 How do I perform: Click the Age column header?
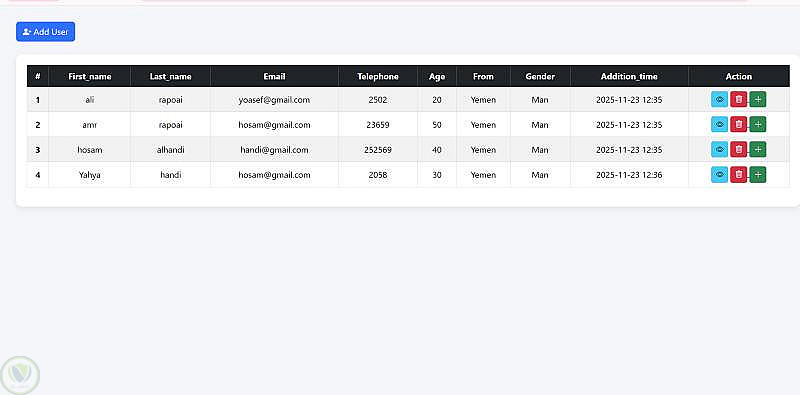[x=437, y=77]
